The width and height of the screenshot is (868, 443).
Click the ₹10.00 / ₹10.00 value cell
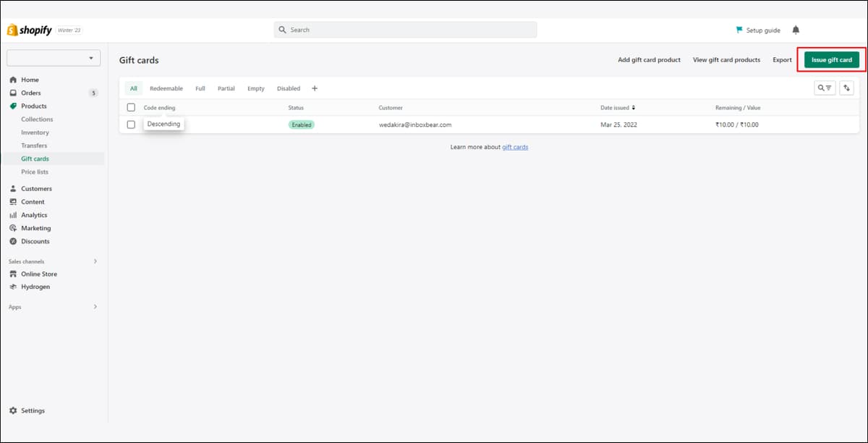tap(737, 125)
